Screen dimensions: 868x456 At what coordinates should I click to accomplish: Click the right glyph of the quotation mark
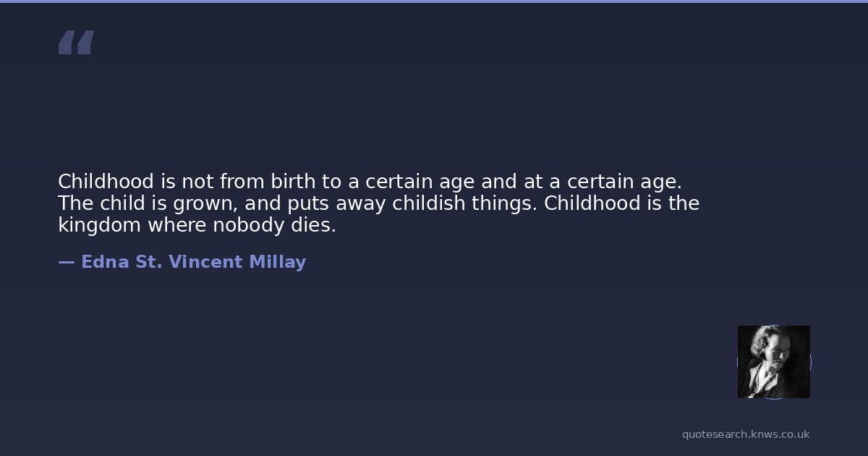point(85,42)
